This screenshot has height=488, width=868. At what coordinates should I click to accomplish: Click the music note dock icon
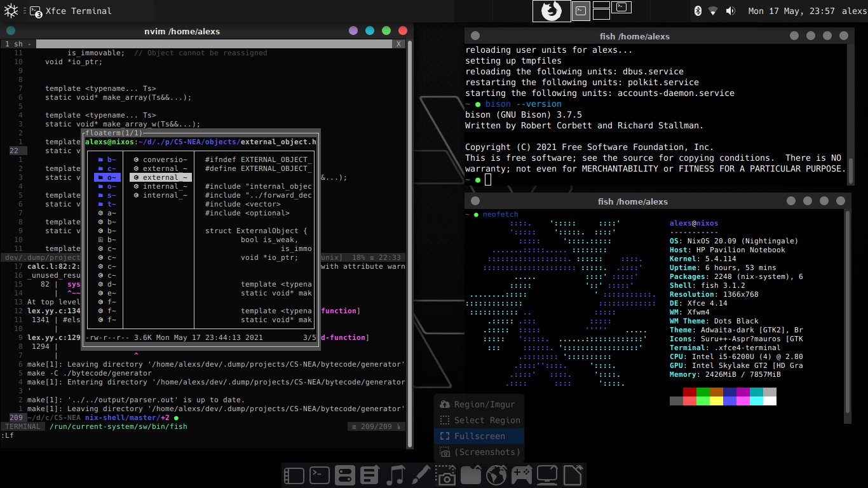click(x=395, y=475)
